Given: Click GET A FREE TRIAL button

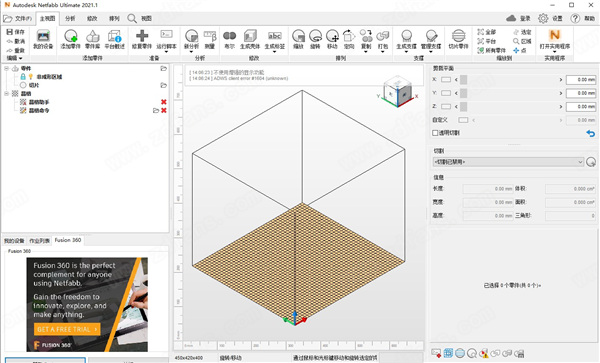Looking at the screenshot, I should pyautogui.click(x=67, y=329).
